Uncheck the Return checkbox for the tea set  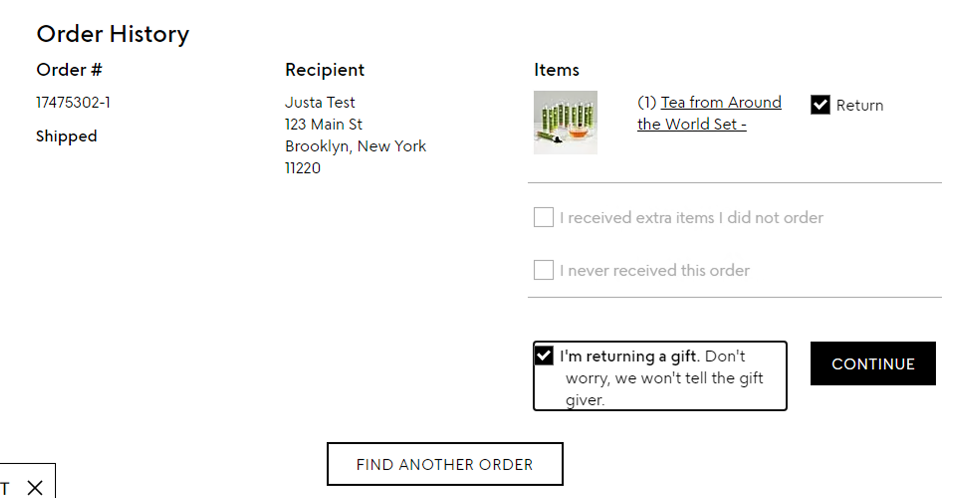click(x=820, y=105)
